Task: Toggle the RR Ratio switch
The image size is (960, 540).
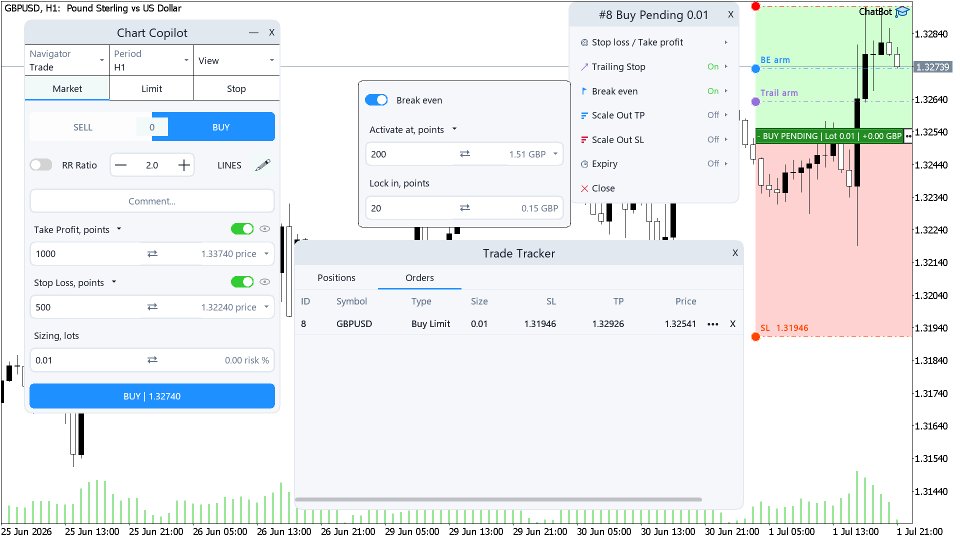Action: 41,165
